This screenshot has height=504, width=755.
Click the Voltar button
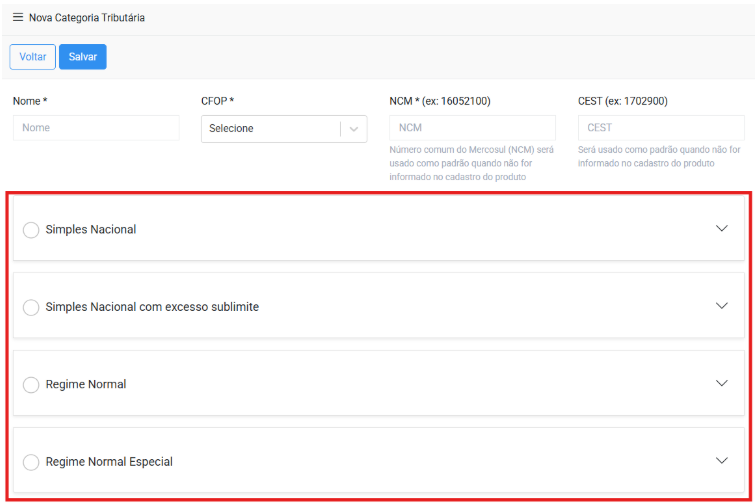[33, 57]
